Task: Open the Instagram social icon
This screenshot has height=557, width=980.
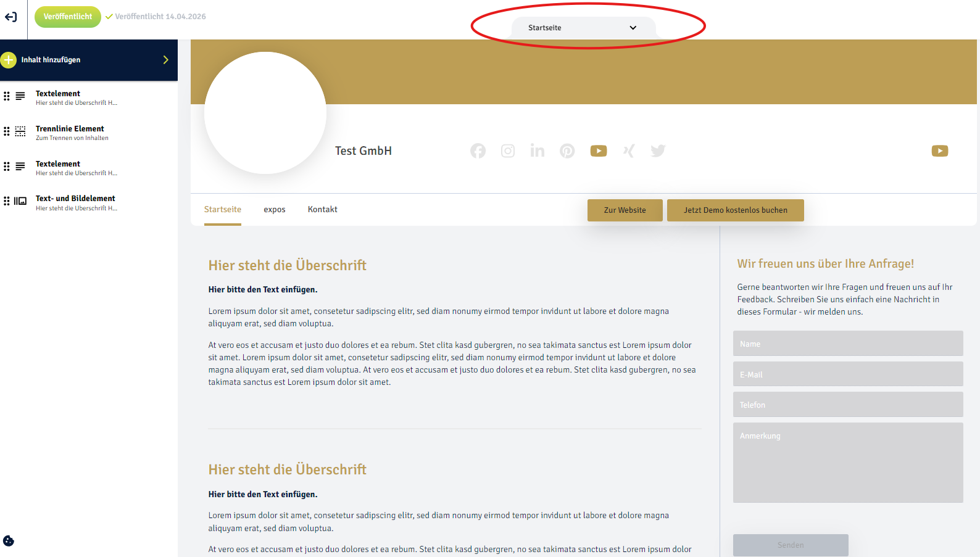Action: 507,151
